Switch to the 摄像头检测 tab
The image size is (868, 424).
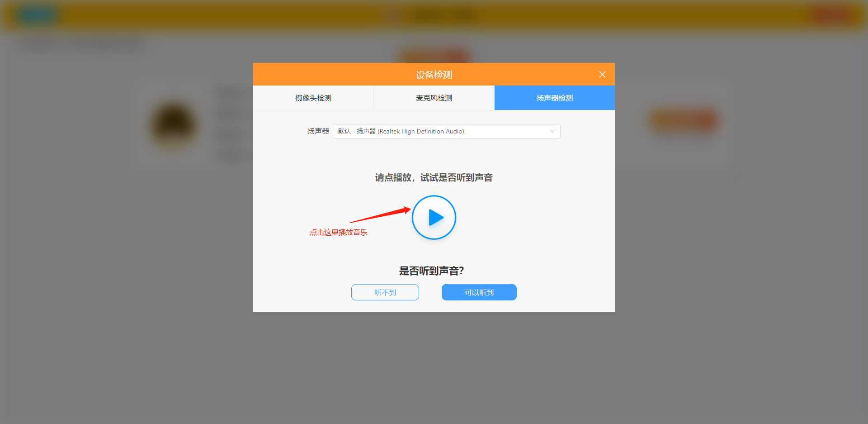click(x=313, y=98)
